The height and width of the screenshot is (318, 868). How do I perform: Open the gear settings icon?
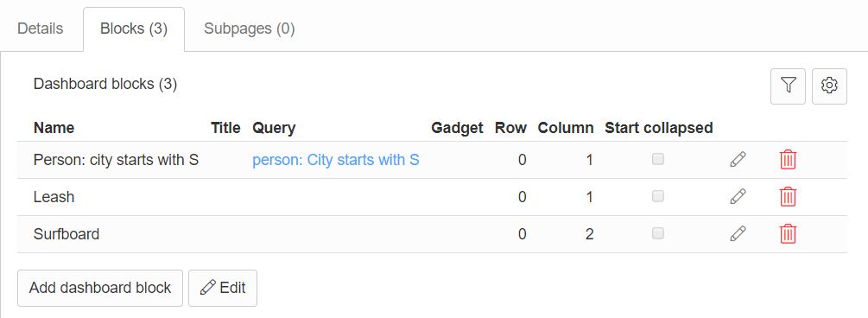829,86
